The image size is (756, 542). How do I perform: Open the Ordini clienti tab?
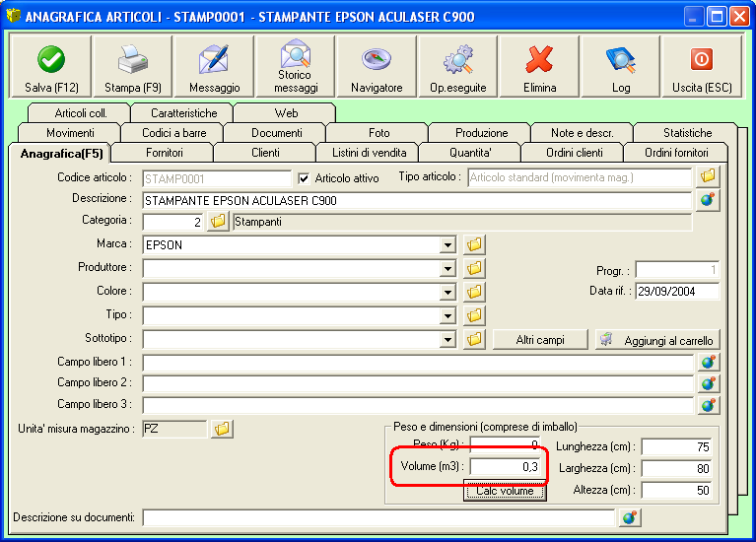pos(575,153)
